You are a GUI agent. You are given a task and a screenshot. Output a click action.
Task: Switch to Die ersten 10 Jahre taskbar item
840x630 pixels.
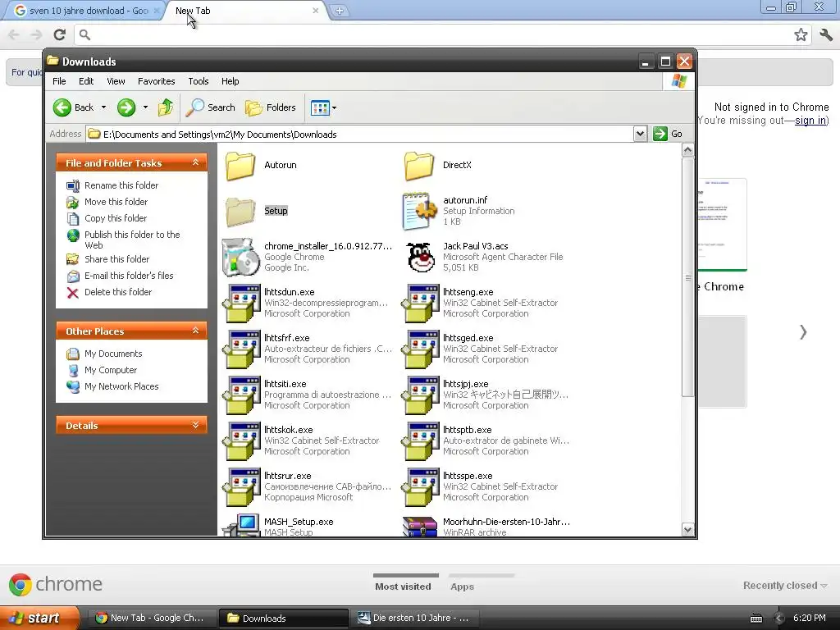pos(413,619)
